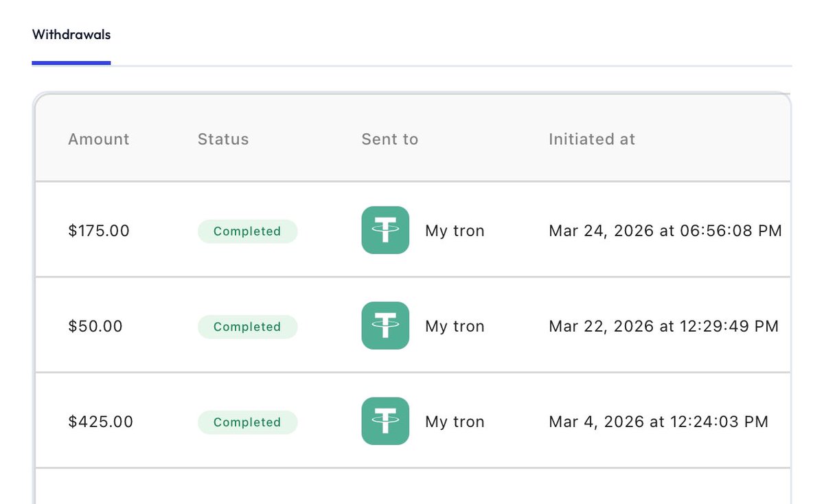Select the Status column header
The width and height of the screenshot is (824, 504).
pos(223,139)
